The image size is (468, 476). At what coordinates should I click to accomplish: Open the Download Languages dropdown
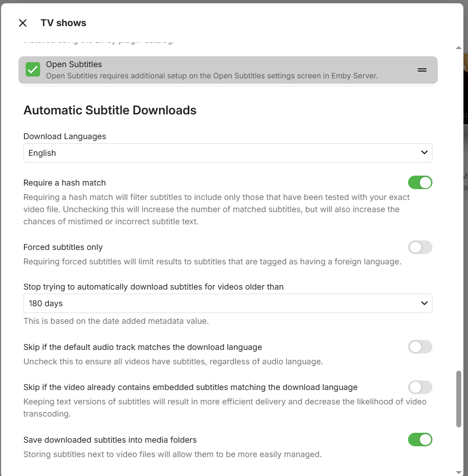click(x=227, y=153)
